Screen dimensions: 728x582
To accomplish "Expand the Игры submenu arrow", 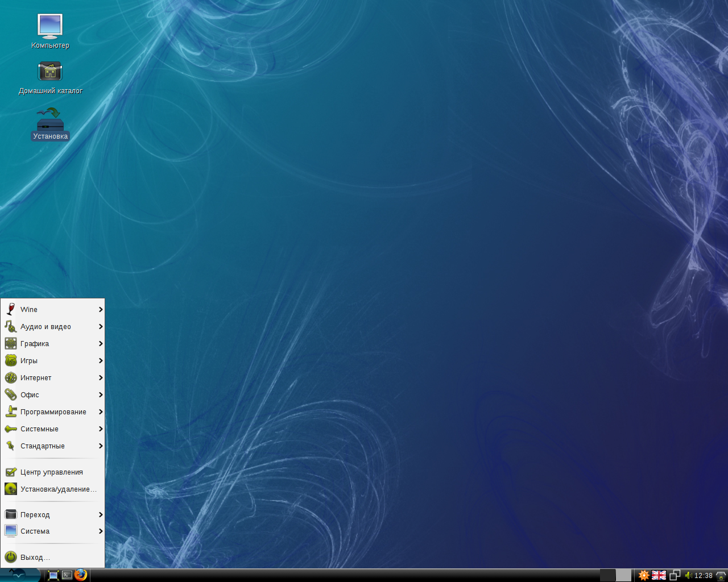I will (x=101, y=360).
